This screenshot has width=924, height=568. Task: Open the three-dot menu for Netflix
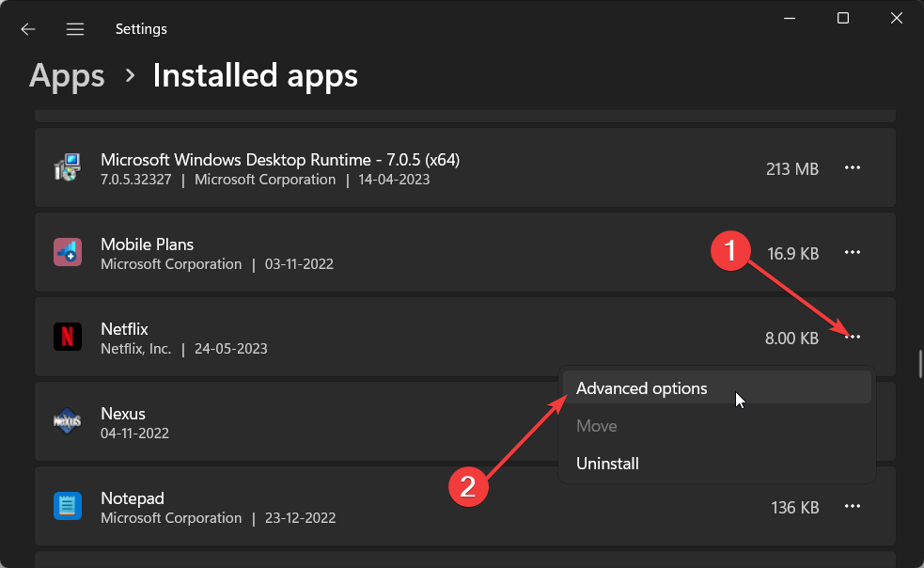853,337
